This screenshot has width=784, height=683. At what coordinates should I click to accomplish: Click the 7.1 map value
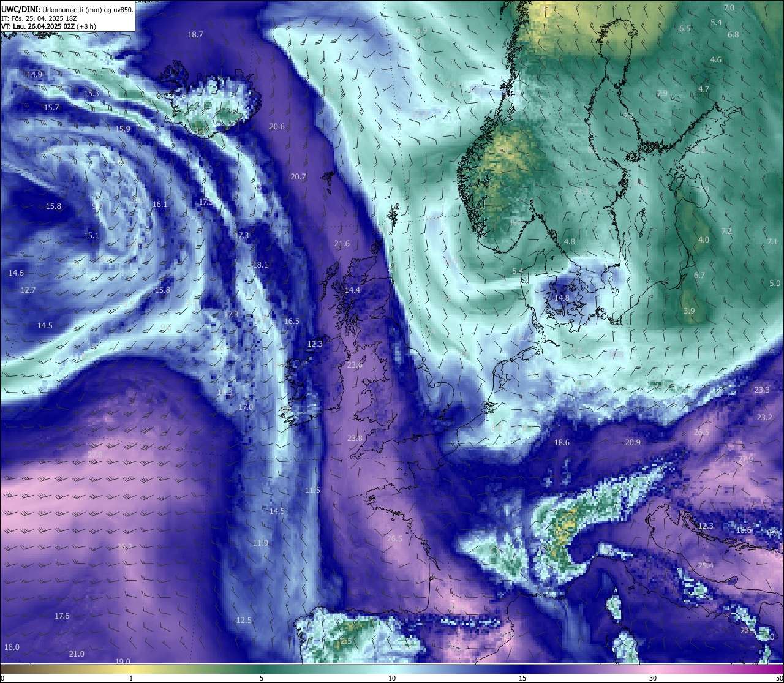tap(773, 242)
